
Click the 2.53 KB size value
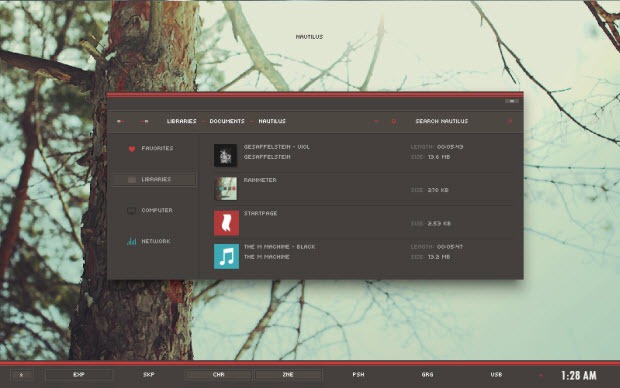coord(439,223)
